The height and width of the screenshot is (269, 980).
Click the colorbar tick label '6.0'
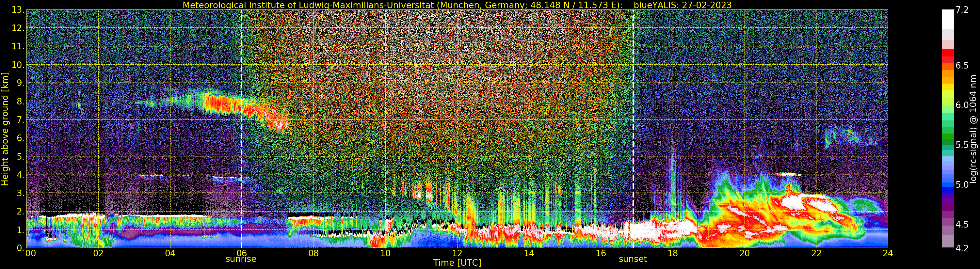click(962, 105)
